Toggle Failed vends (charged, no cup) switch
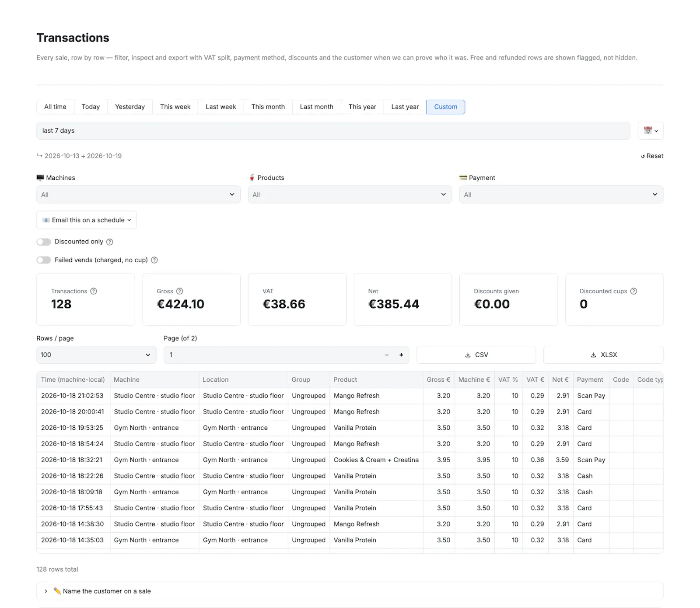The height and width of the screenshot is (608, 700). tap(44, 260)
